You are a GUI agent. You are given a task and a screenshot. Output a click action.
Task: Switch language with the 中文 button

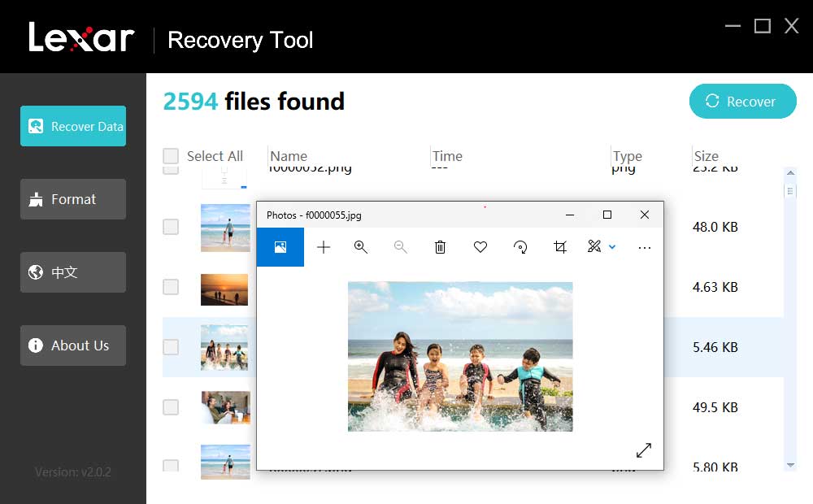point(73,272)
